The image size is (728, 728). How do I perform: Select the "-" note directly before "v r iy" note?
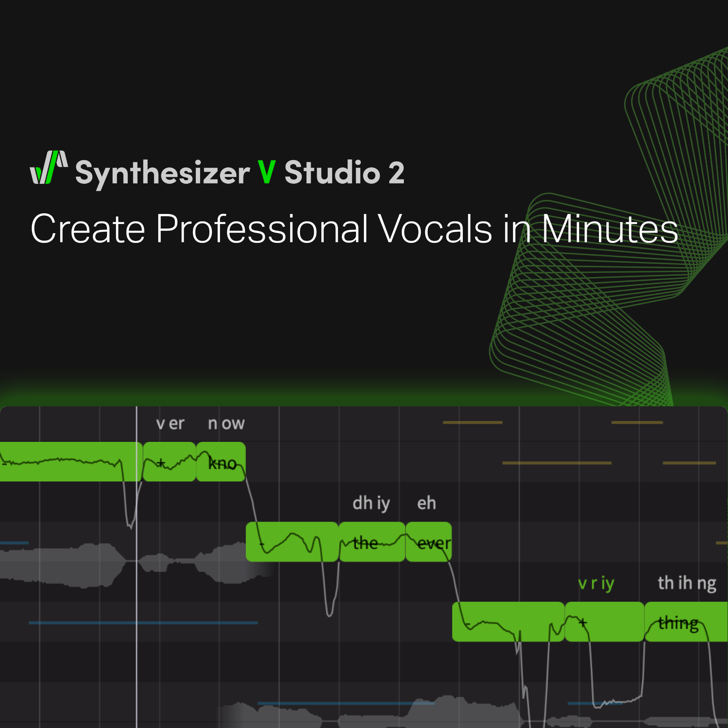point(508,621)
